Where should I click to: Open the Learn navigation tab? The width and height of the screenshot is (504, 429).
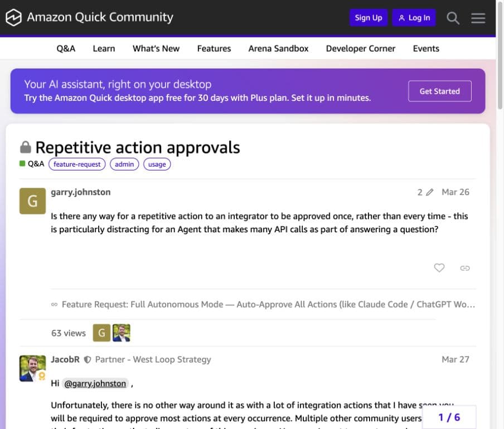click(x=104, y=48)
